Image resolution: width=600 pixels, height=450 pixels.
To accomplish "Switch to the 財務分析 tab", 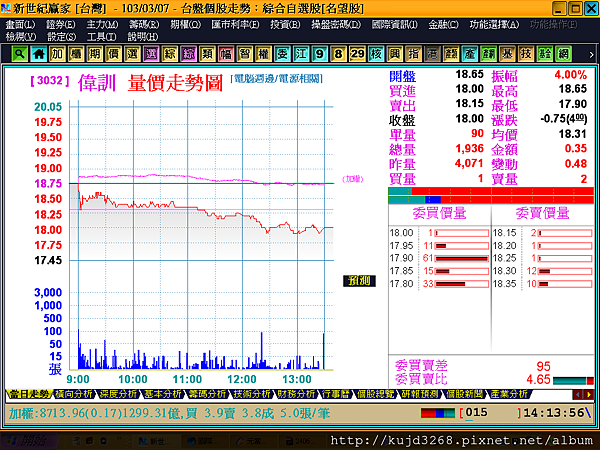I will 297,394.
